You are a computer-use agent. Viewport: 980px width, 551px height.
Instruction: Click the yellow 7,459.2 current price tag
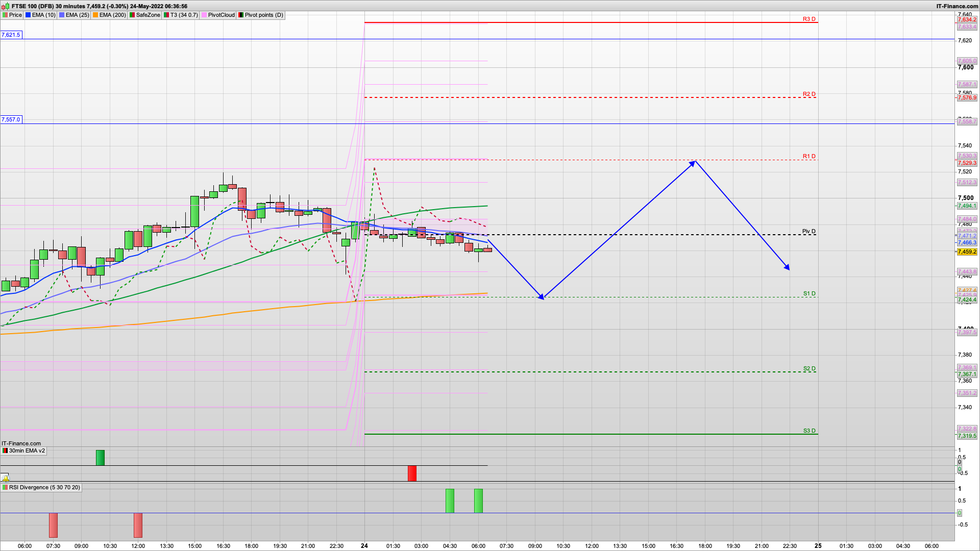[967, 252]
